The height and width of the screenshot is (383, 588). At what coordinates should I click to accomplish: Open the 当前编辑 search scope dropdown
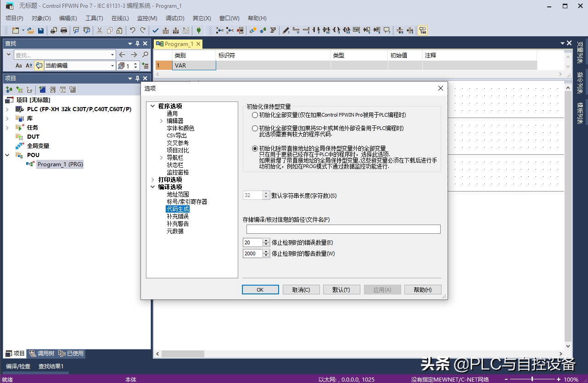click(112, 66)
